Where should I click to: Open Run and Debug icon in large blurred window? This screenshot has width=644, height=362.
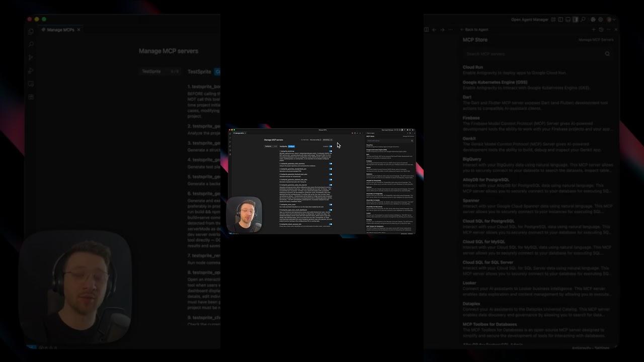coord(31,71)
